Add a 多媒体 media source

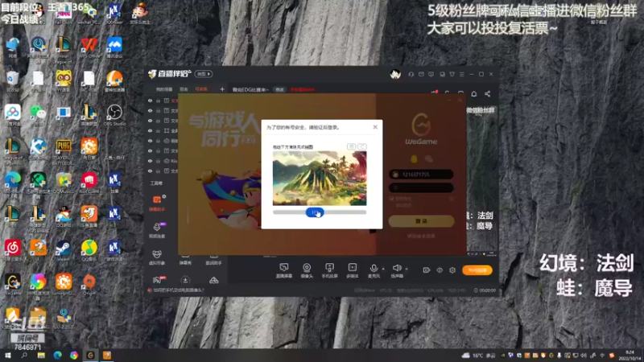353,270
